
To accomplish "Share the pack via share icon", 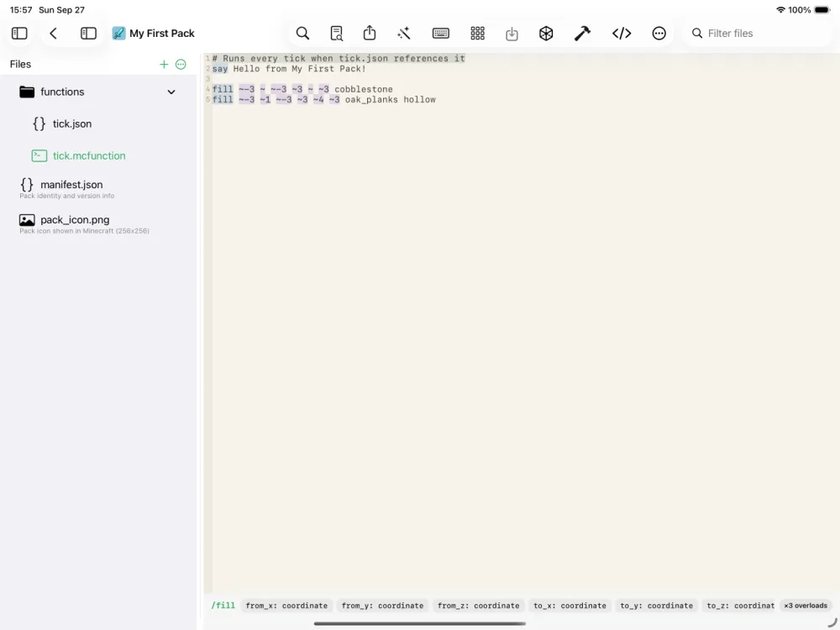I will 370,33.
